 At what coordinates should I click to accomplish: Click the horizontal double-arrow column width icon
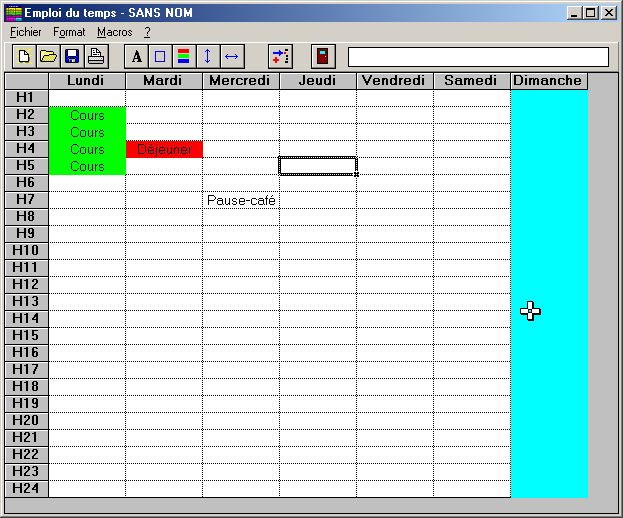point(231,56)
